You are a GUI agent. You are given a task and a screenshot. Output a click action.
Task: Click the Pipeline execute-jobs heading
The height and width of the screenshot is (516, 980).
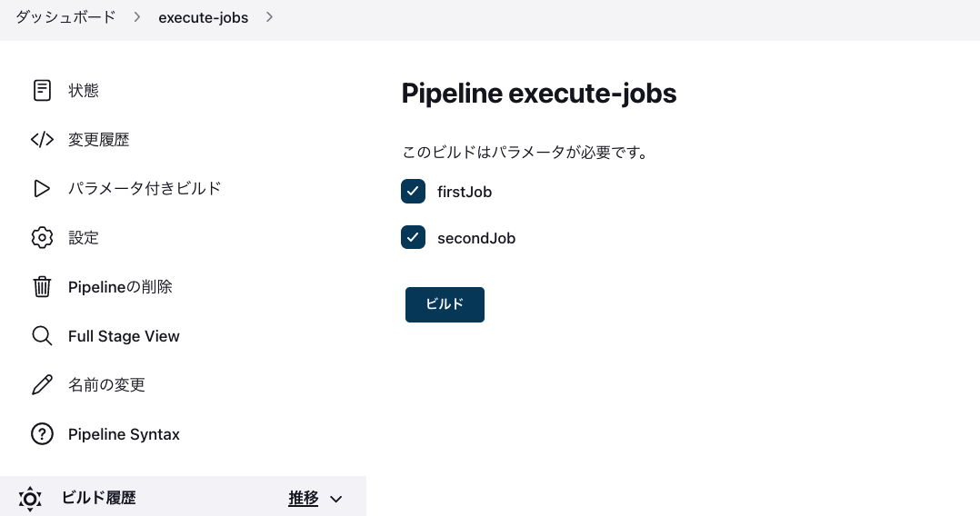[539, 94]
